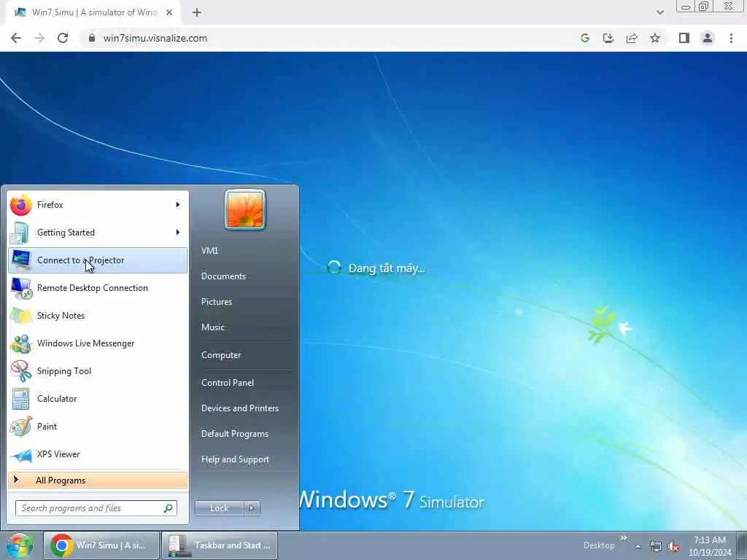Click the Desktop toolbar label
Screen dimensions: 747x560
click(x=600, y=545)
